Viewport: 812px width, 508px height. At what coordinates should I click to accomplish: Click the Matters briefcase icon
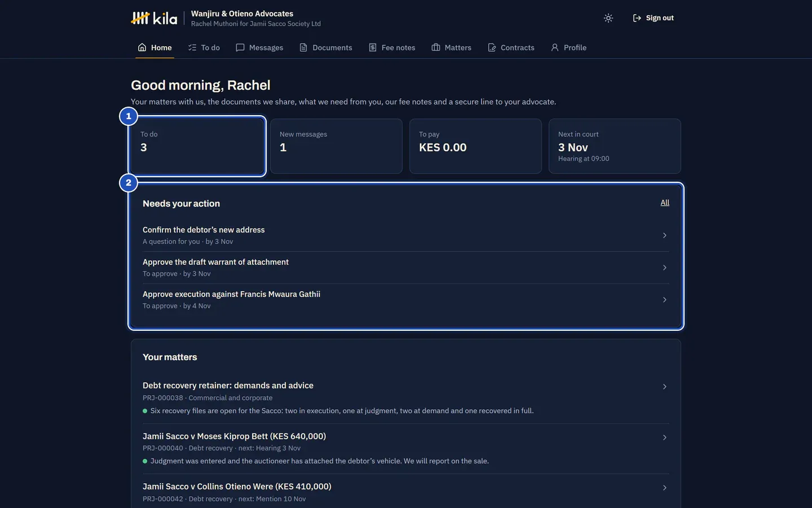coord(436,47)
